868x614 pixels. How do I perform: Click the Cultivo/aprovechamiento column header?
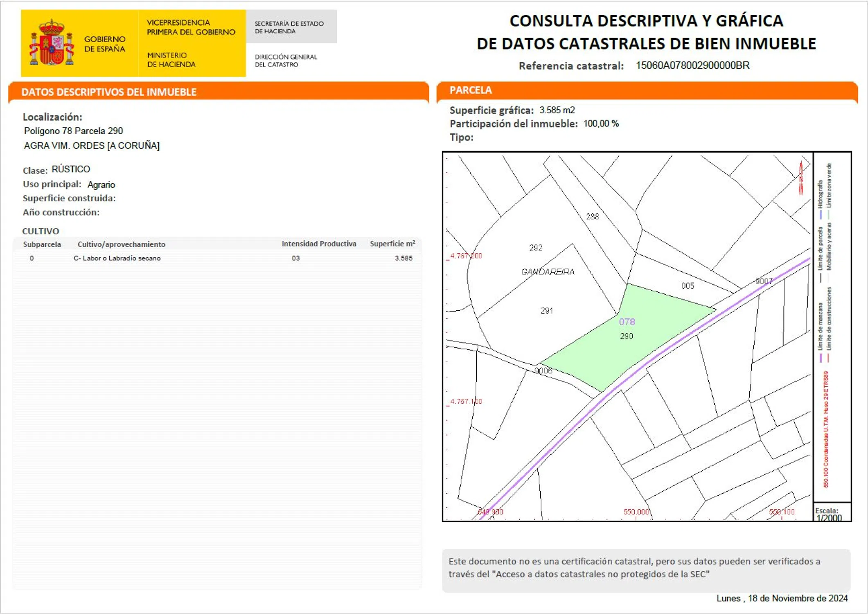pos(121,244)
